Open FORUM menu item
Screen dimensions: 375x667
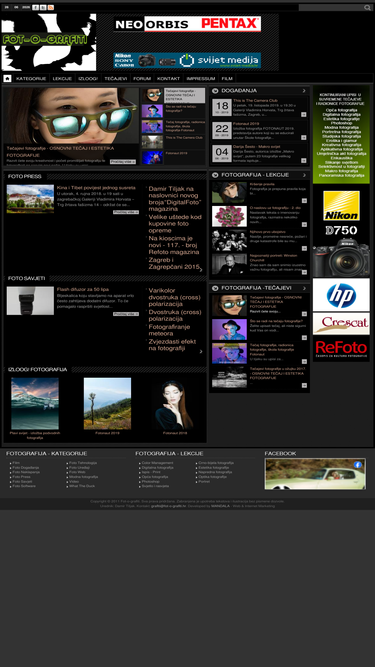pos(142,79)
